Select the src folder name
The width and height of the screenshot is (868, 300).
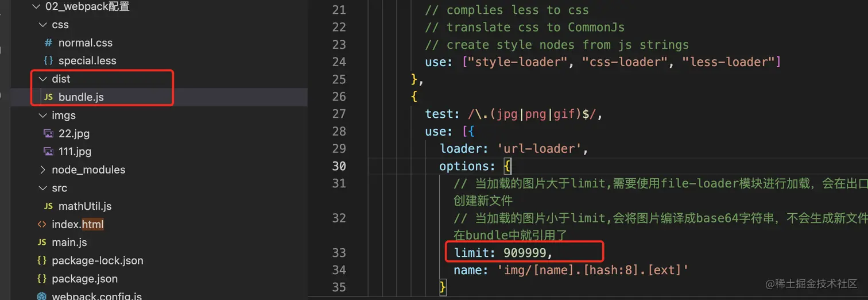(59, 188)
